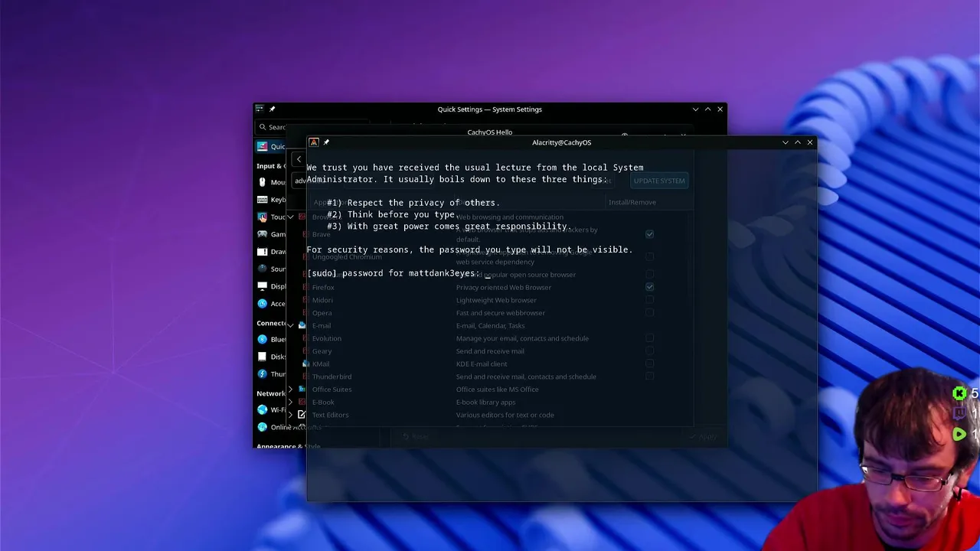Click 'Respect the privacy of others' terminal line
Image resolution: width=980 pixels, height=551 pixels.
(x=413, y=203)
